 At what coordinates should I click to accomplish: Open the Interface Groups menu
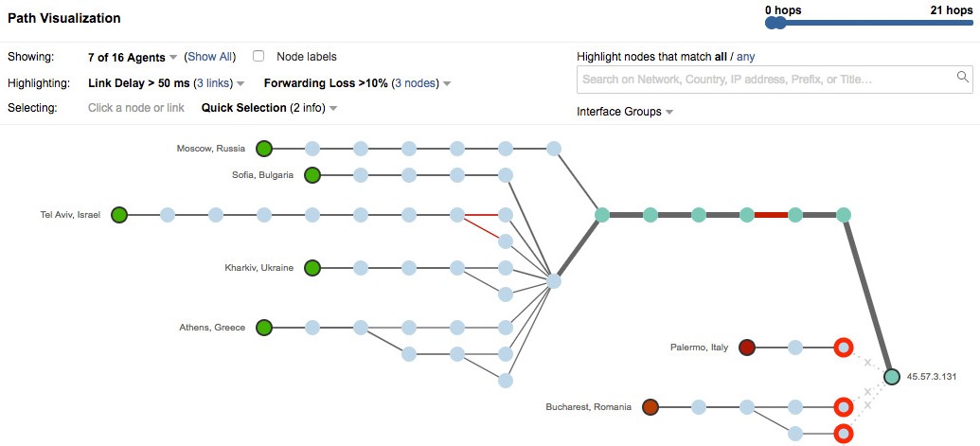[625, 112]
